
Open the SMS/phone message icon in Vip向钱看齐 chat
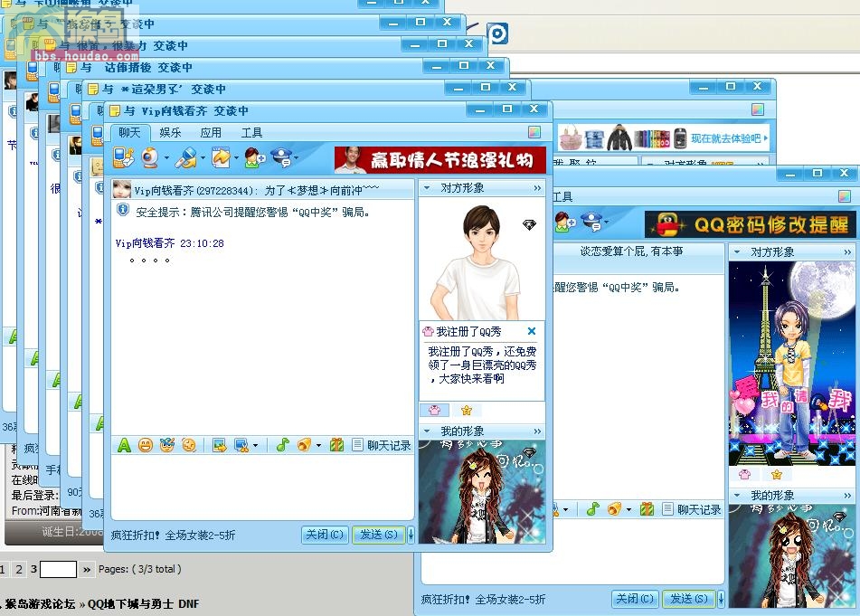click(123, 157)
